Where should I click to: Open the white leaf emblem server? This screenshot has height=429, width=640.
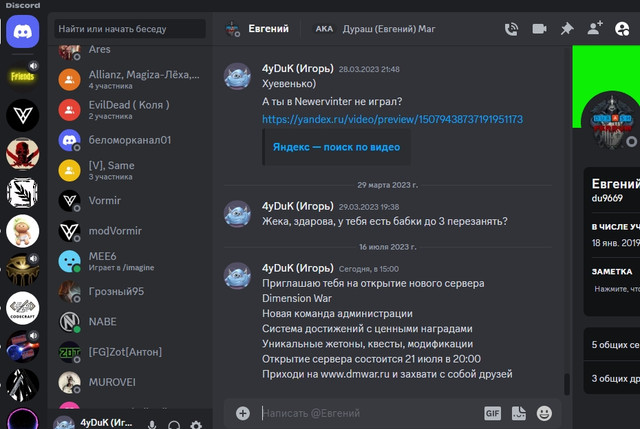tap(22, 192)
